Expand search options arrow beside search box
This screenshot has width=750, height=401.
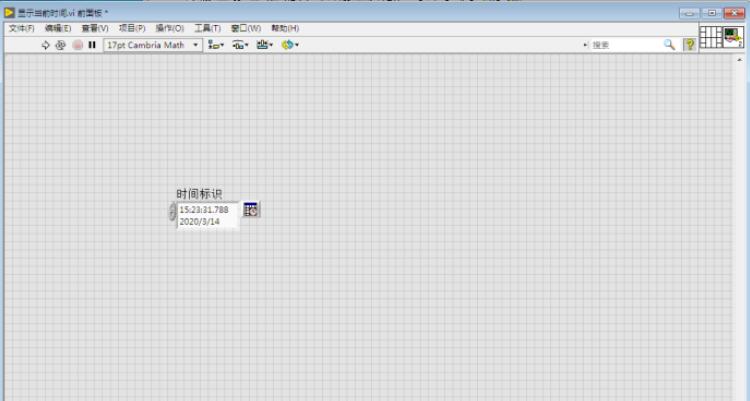(x=585, y=45)
